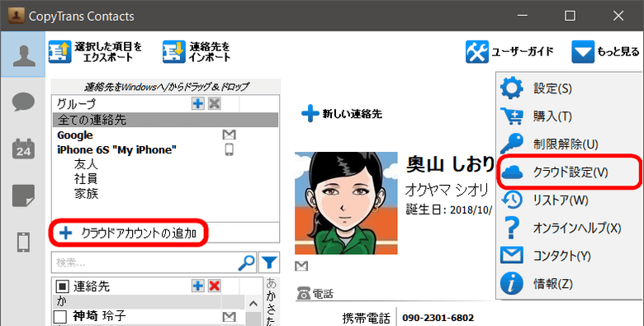
Task: Click 選択した項目をエクスポート button
Action: tap(95, 52)
